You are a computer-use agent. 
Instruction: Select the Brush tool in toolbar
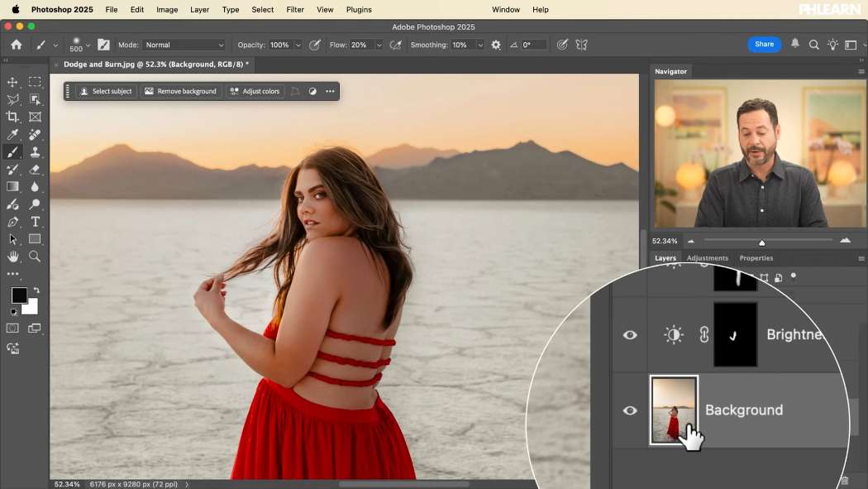(12, 151)
